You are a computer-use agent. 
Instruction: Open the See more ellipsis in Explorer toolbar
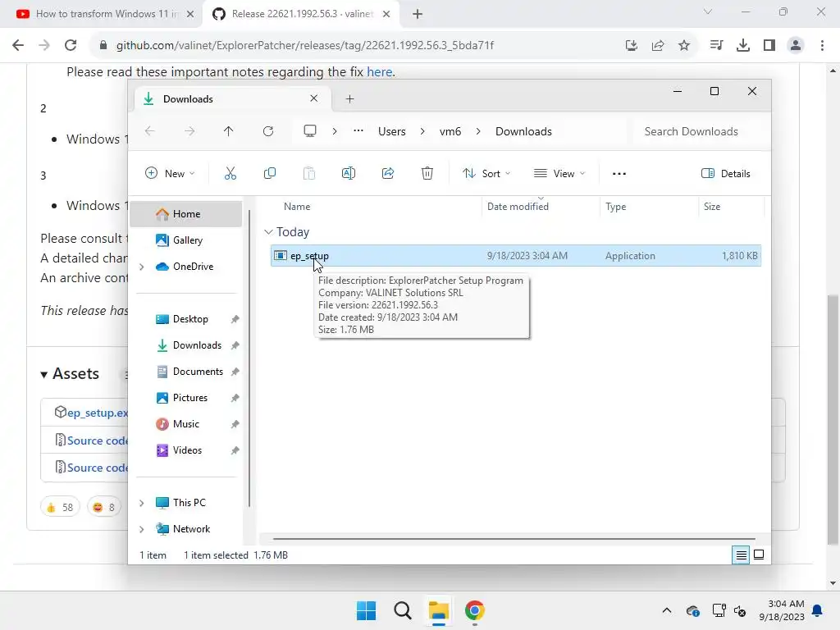[619, 174]
